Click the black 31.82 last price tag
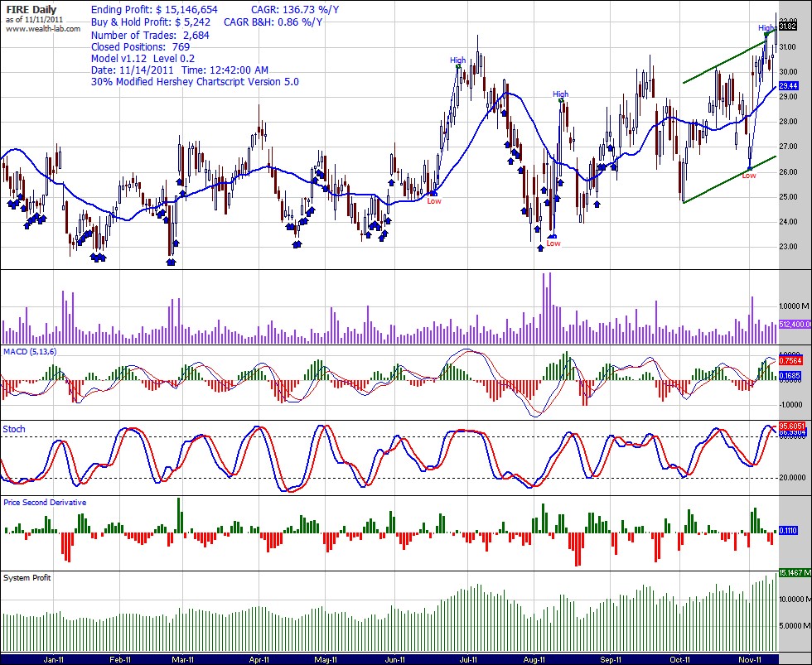This screenshot has height=665, width=812. [x=788, y=27]
